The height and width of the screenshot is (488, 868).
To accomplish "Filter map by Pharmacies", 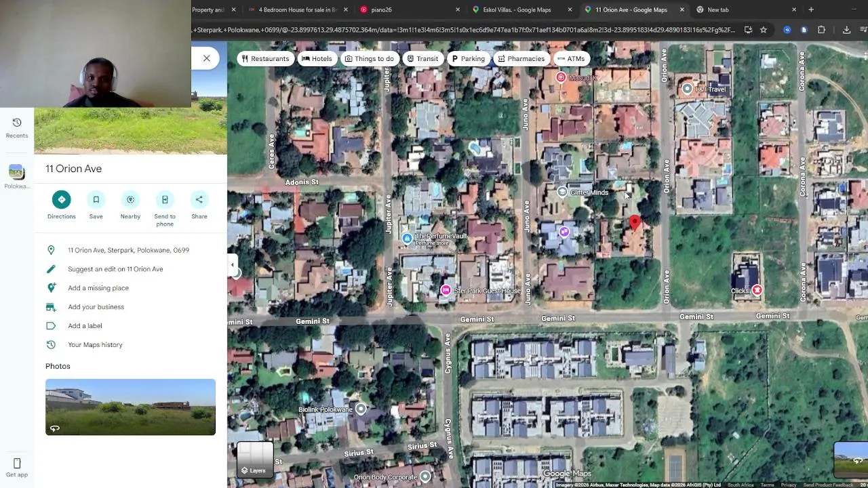I will click(x=521, y=59).
